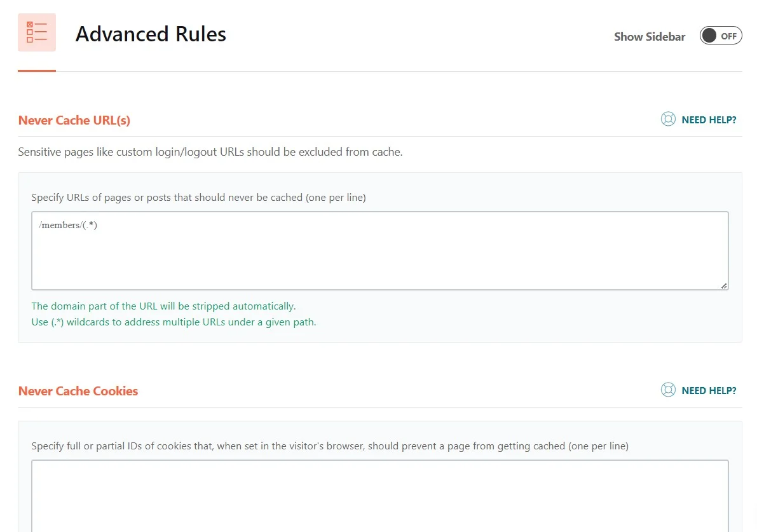757x532 pixels.
Task: Click the Advanced Rules page title
Action: pos(151,34)
